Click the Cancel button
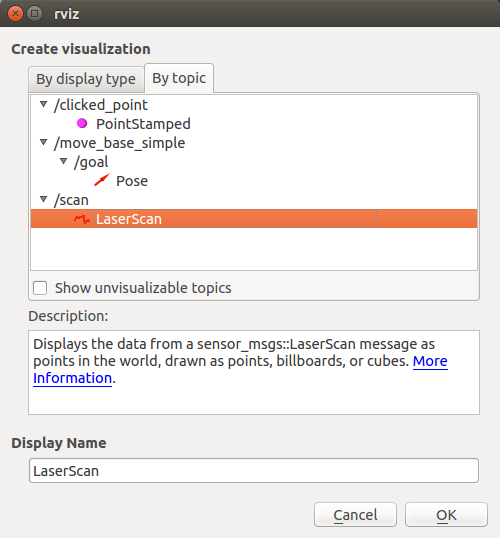This screenshot has height=538, width=500. coord(355,515)
